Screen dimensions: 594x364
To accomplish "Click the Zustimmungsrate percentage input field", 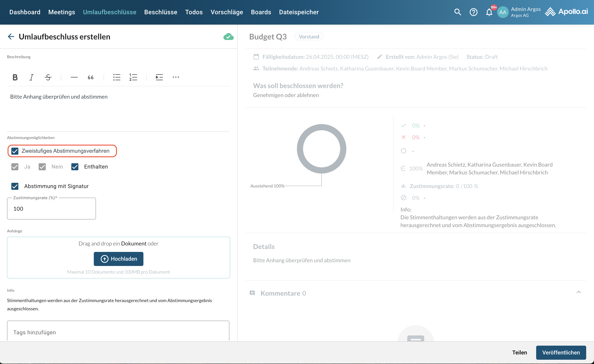I will click(x=51, y=209).
